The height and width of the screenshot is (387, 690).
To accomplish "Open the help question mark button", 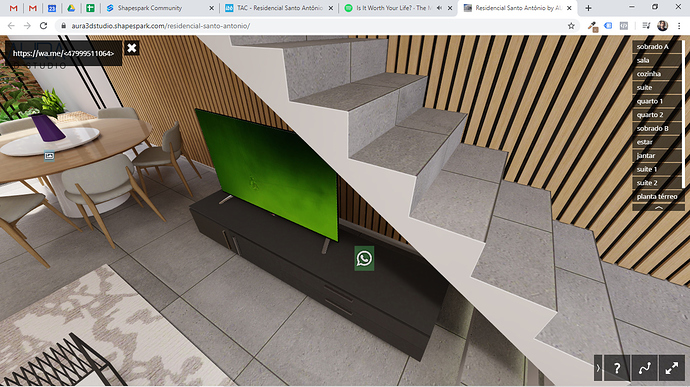I will (617, 368).
